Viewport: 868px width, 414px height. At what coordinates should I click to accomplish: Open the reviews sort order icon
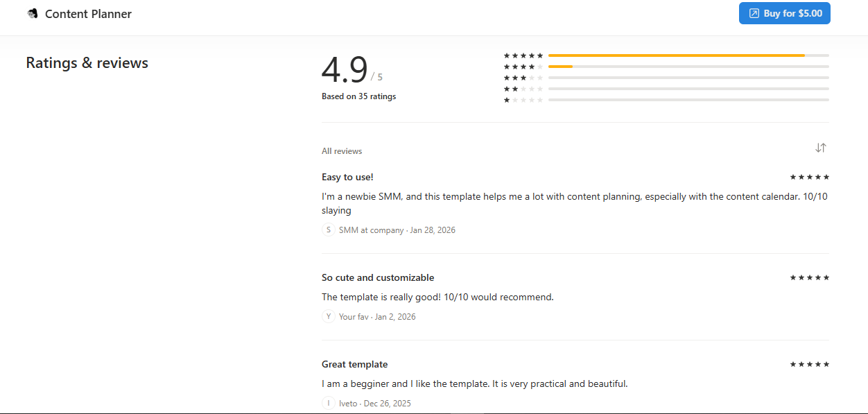pos(821,148)
